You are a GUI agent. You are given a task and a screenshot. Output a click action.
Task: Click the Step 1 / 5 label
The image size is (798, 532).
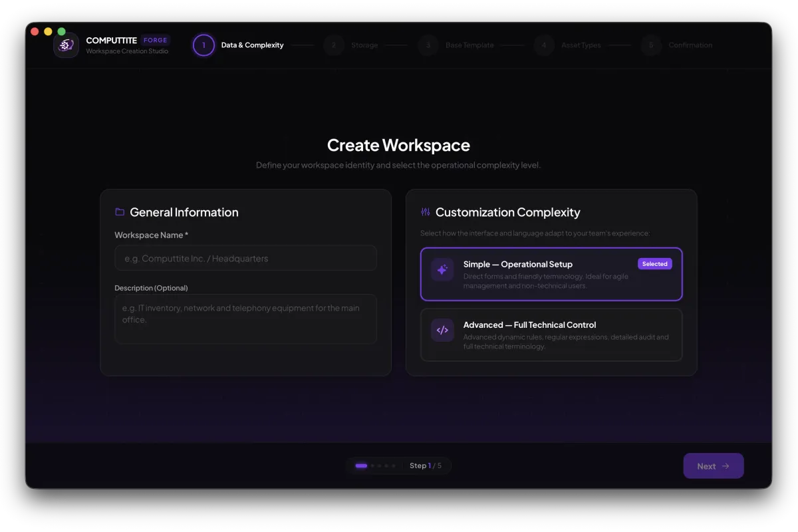(x=426, y=465)
